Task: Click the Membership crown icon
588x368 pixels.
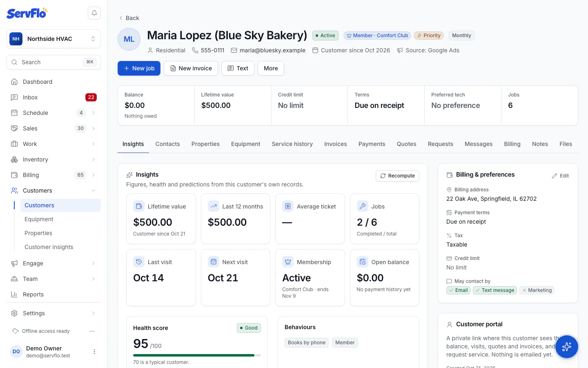Action: click(288, 262)
